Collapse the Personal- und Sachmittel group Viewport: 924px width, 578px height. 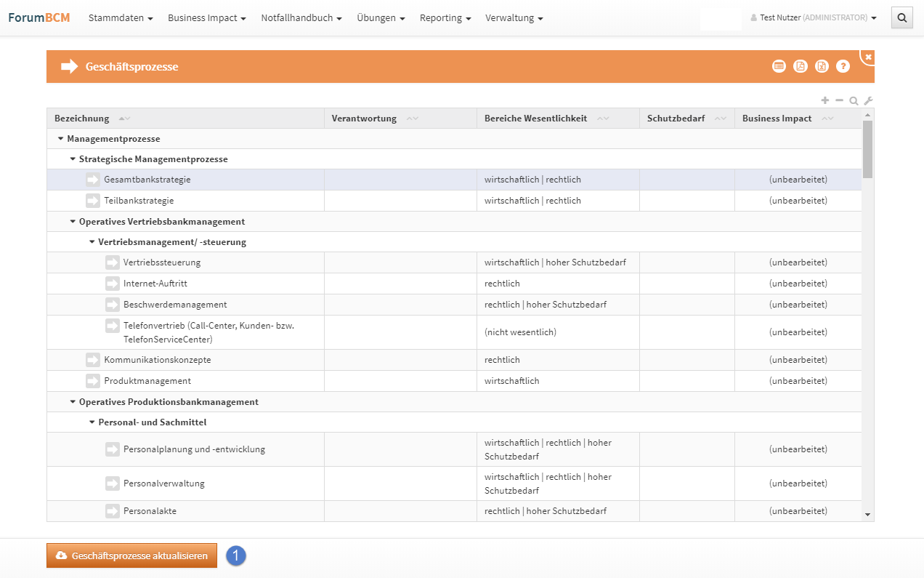(x=92, y=422)
